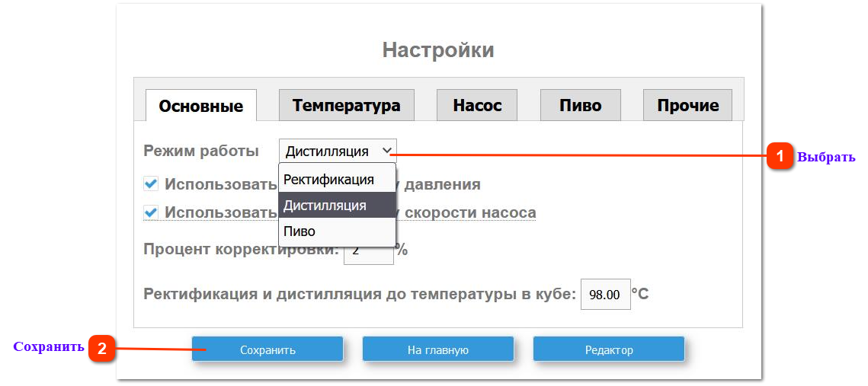Viewport: 868px width, 386px height.
Task: Click the cube temperature 98.00 field
Action: 606,294
